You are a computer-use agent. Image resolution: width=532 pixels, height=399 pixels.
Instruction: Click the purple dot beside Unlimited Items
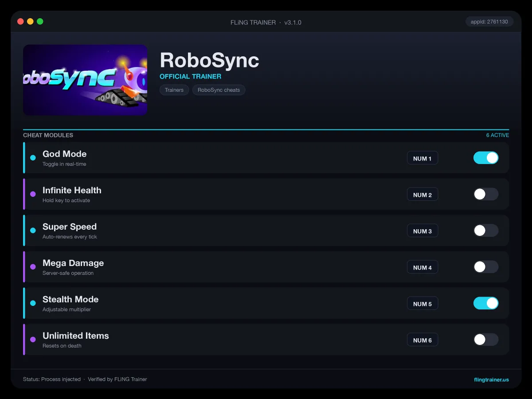coord(33,340)
